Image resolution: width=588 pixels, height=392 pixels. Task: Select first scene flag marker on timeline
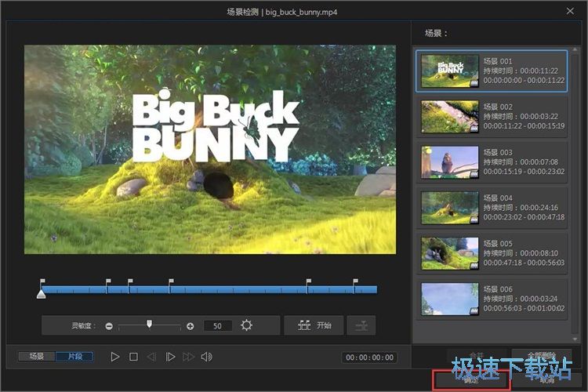42,281
